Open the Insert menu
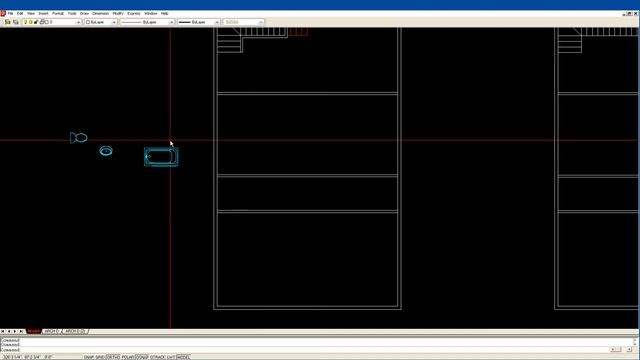Image resolution: width=640 pixels, height=360 pixels. [43, 13]
